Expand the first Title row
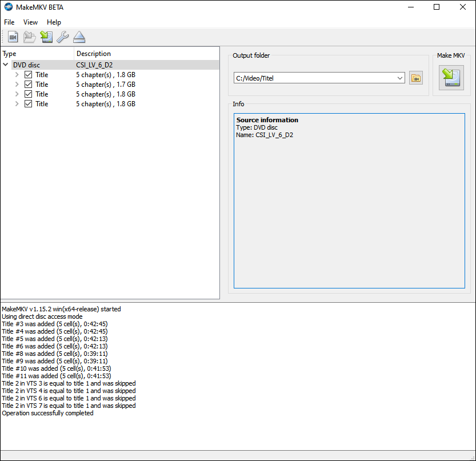The height and width of the screenshot is (461, 476). 17,75
